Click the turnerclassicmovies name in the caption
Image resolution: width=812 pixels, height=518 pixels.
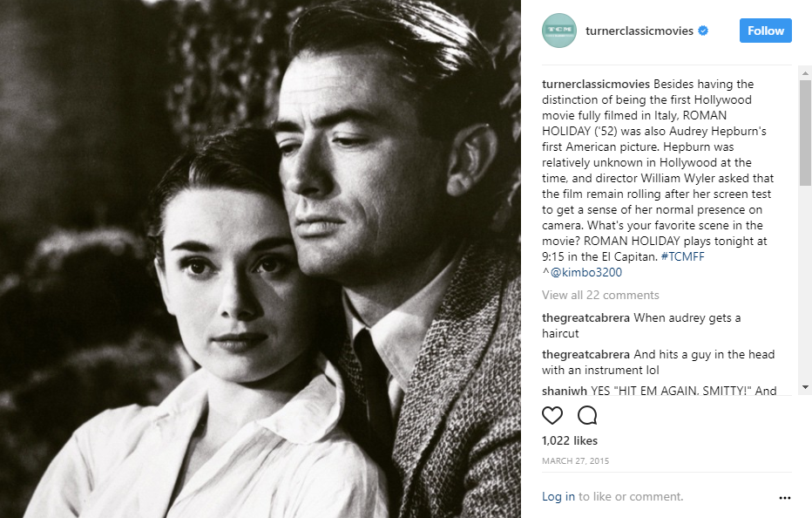(596, 84)
